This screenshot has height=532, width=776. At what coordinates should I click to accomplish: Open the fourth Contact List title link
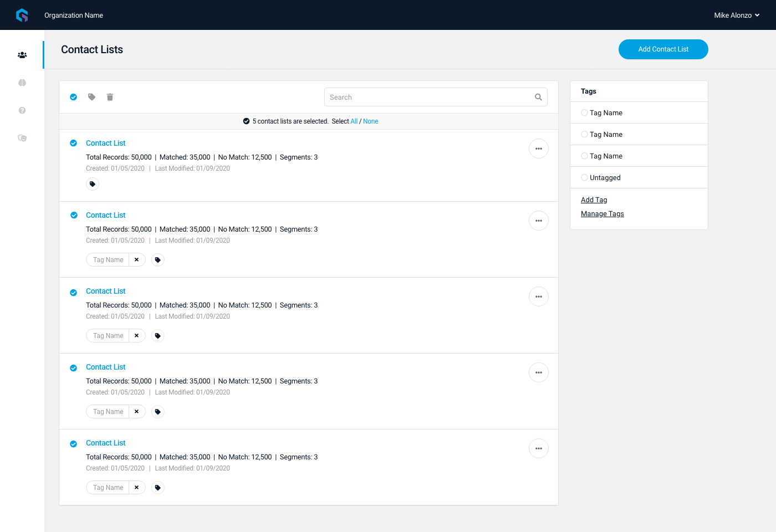pyautogui.click(x=106, y=367)
